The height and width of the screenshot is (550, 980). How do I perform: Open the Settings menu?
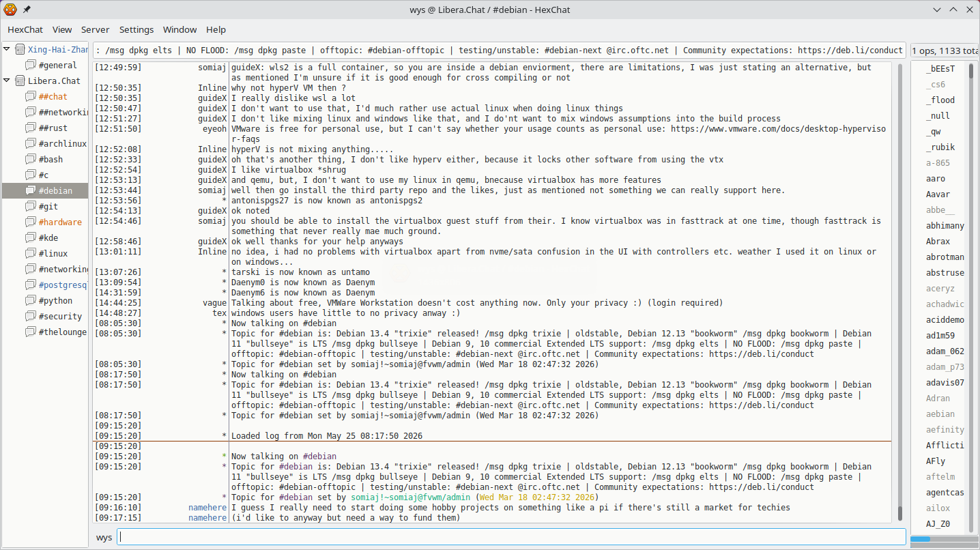click(x=136, y=30)
